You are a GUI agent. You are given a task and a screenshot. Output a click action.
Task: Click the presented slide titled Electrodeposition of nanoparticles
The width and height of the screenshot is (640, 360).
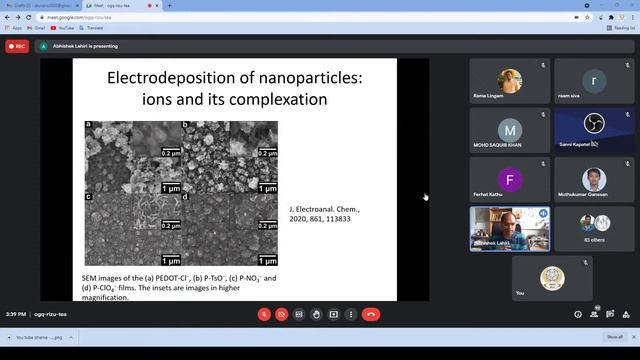click(x=235, y=180)
